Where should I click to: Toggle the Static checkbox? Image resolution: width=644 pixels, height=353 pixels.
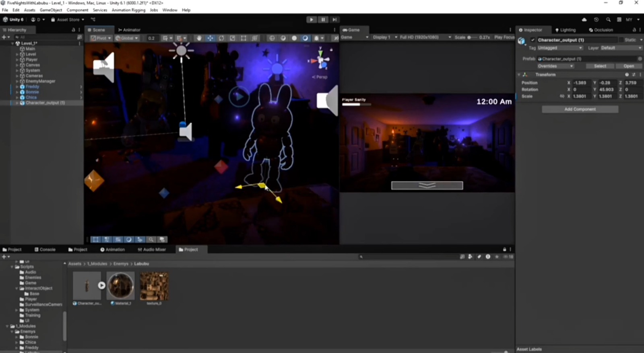(621, 40)
